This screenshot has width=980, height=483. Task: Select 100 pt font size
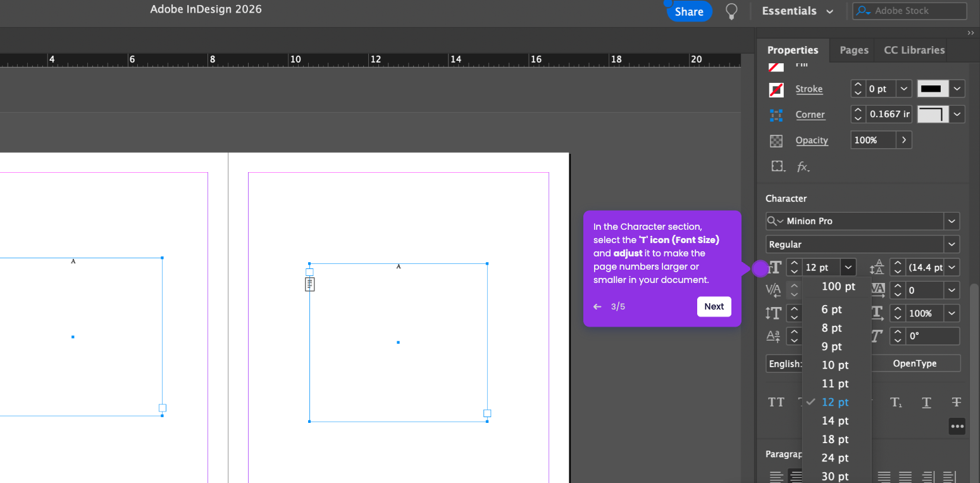837,286
